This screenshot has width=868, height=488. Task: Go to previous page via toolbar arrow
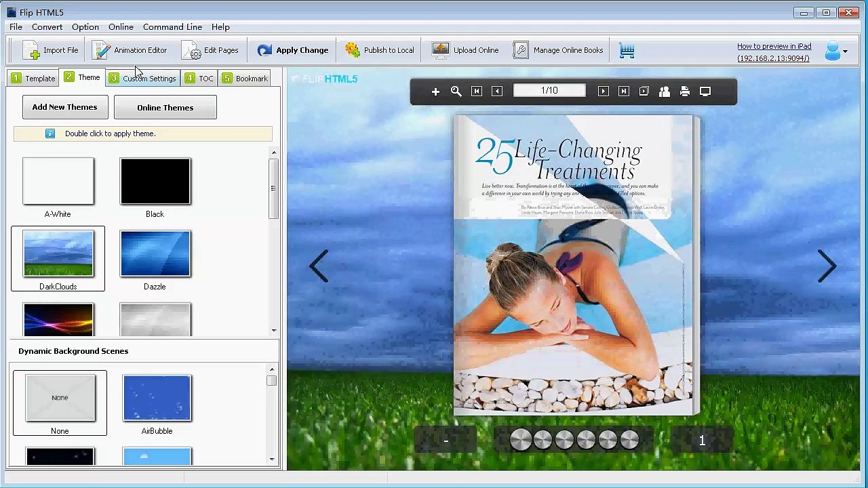click(497, 91)
